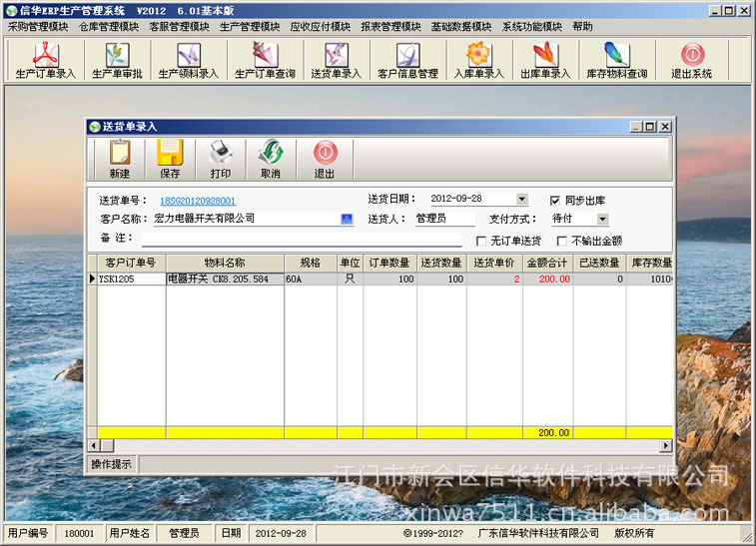756x546 pixels.
Task: Click the 物料名称 column header
Action: [225, 264]
